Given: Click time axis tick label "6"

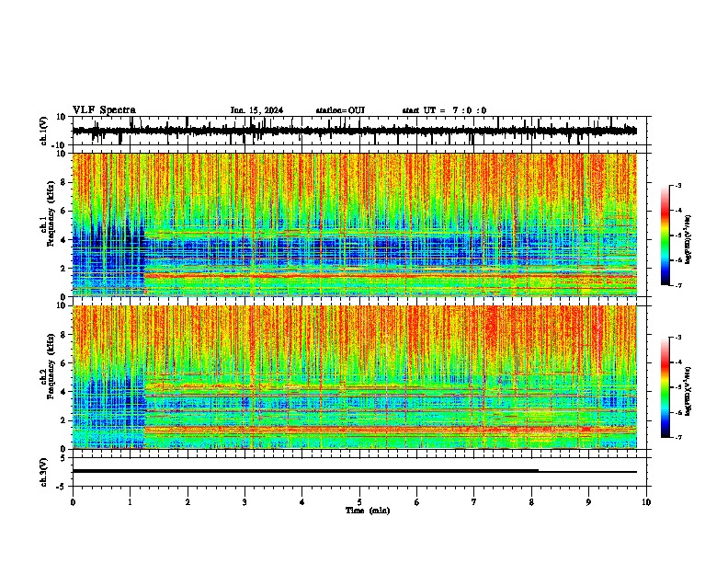Looking at the screenshot, I should (417, 502).
